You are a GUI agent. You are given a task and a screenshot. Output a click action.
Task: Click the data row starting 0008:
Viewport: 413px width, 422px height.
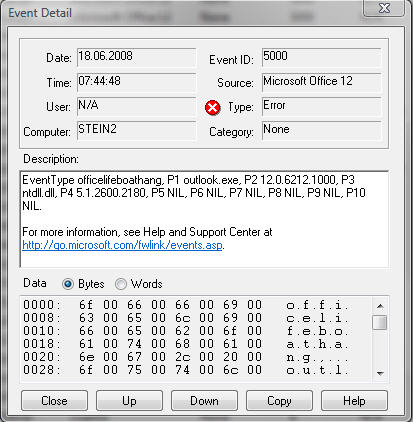[x=186, y=318]
